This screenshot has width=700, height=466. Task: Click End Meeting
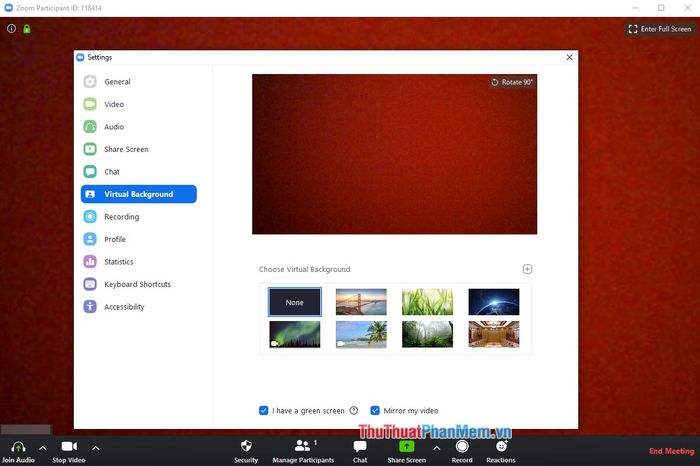coord(671,451)
